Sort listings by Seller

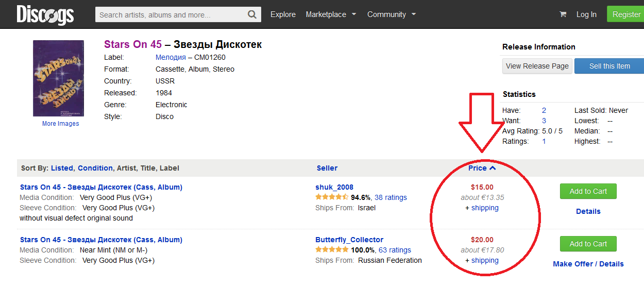(x=327, y=168)
